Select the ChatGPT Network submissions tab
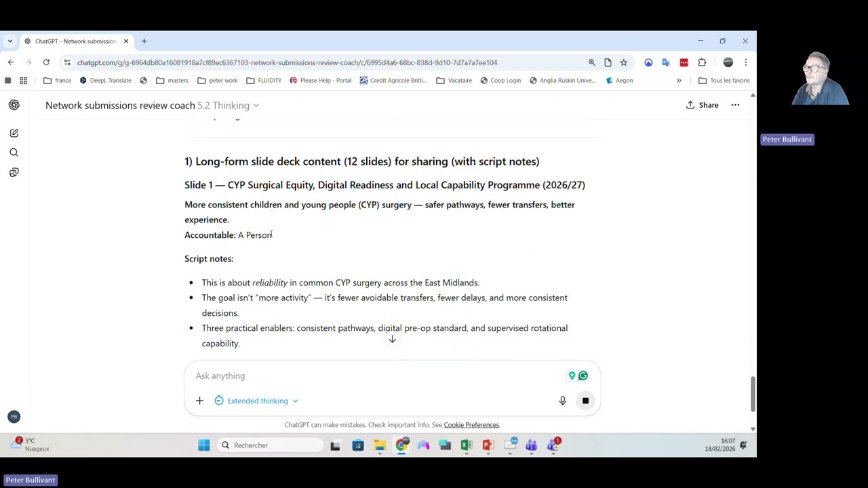The image size is (868, 488). pos(76,41)
